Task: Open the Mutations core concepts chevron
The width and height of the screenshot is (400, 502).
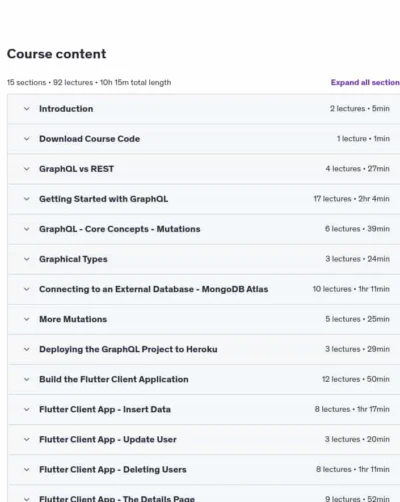Action: tap(27, 229)
